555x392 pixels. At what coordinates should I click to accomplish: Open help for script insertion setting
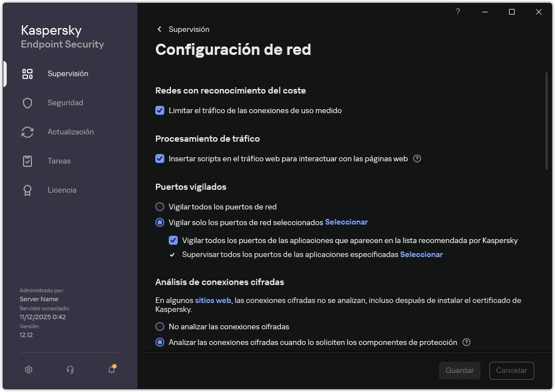[417, 159]
